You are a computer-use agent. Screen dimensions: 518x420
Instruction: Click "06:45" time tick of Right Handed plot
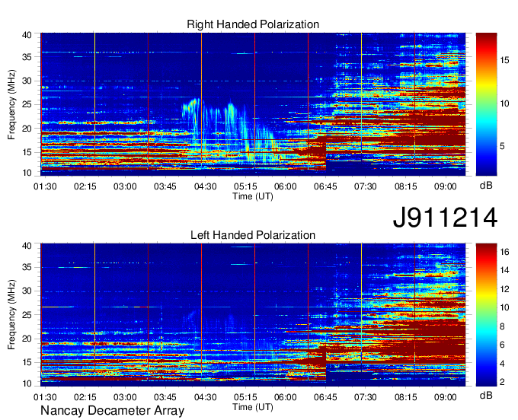coord(325,186)
